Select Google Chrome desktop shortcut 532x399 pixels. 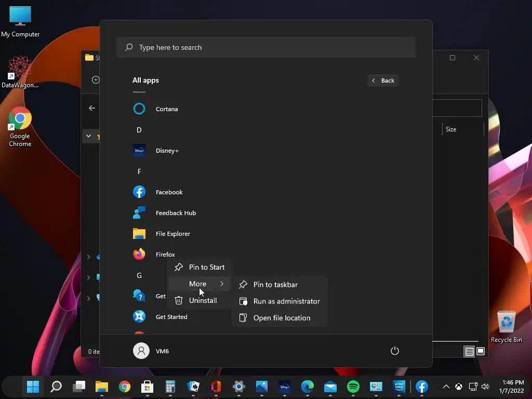20,127
